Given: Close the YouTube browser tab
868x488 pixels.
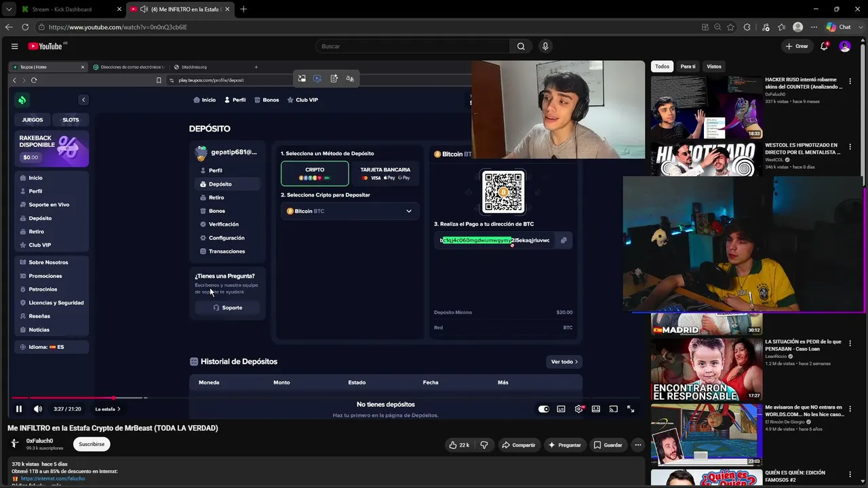Looking at the screenshot, I should (227, 9).
